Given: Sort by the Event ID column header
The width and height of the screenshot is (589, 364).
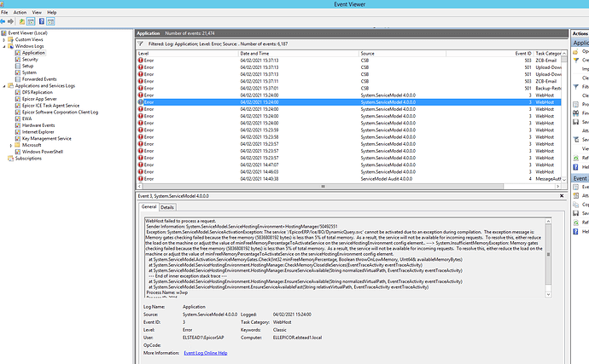Looking at the screenshot, I should (x=490, y=54).
